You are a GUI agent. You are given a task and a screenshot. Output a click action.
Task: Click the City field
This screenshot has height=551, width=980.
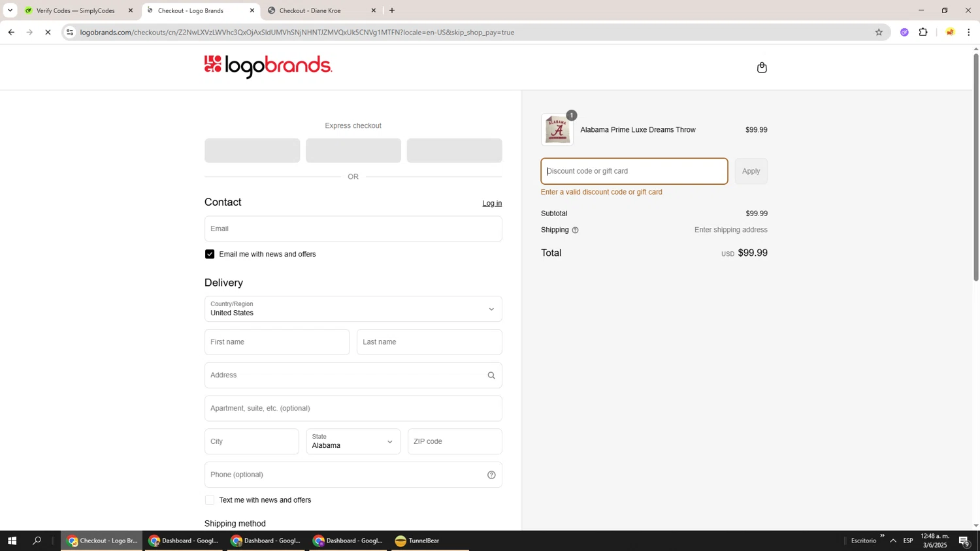point(252,441)
